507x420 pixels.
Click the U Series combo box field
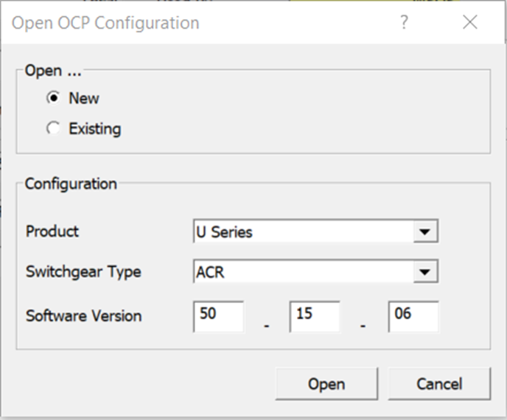(302, 232)
